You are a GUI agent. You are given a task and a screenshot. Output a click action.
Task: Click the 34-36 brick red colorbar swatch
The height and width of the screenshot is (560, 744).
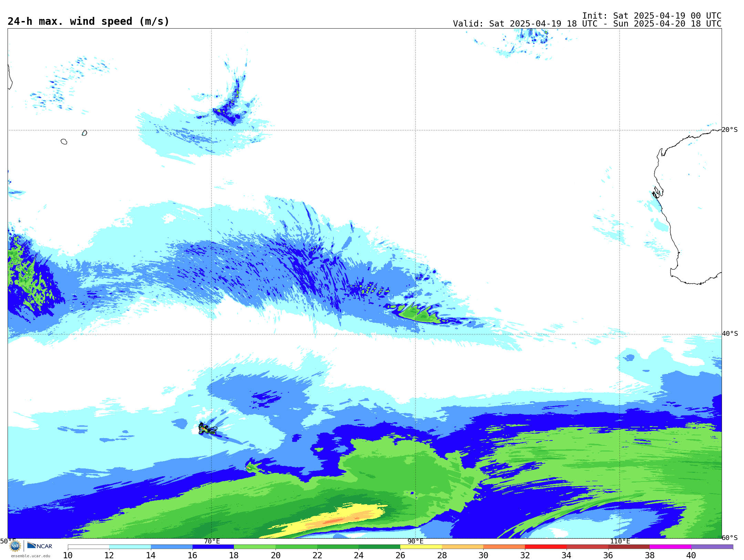click(x=587, y=547)
